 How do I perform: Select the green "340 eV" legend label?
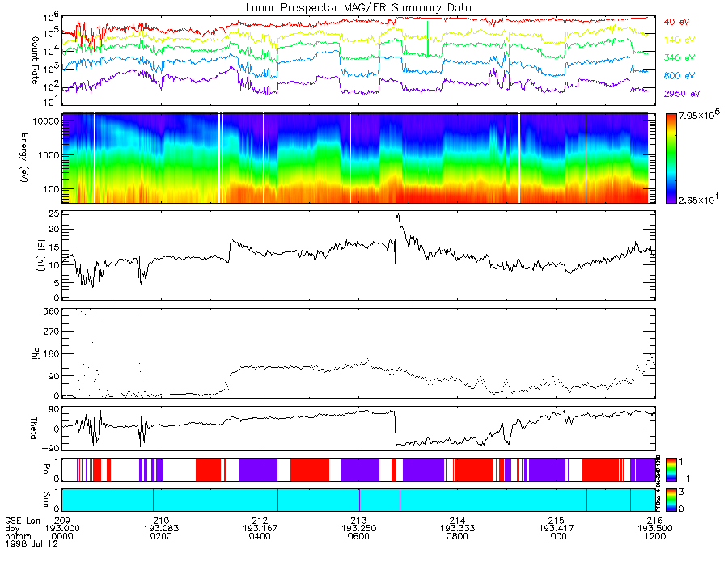(679, 57)
